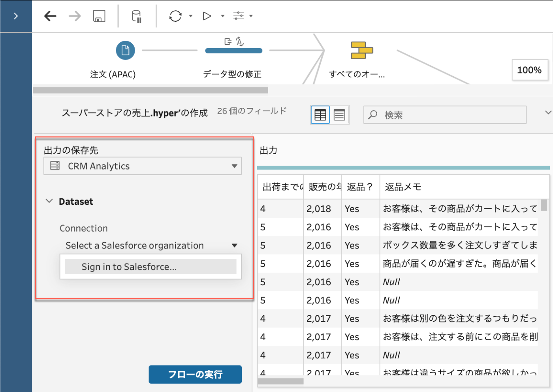Click the 26 個のフィールド field count
This screenshot has width=553, height=392.
pyautogui.click(x=252, y=111)
